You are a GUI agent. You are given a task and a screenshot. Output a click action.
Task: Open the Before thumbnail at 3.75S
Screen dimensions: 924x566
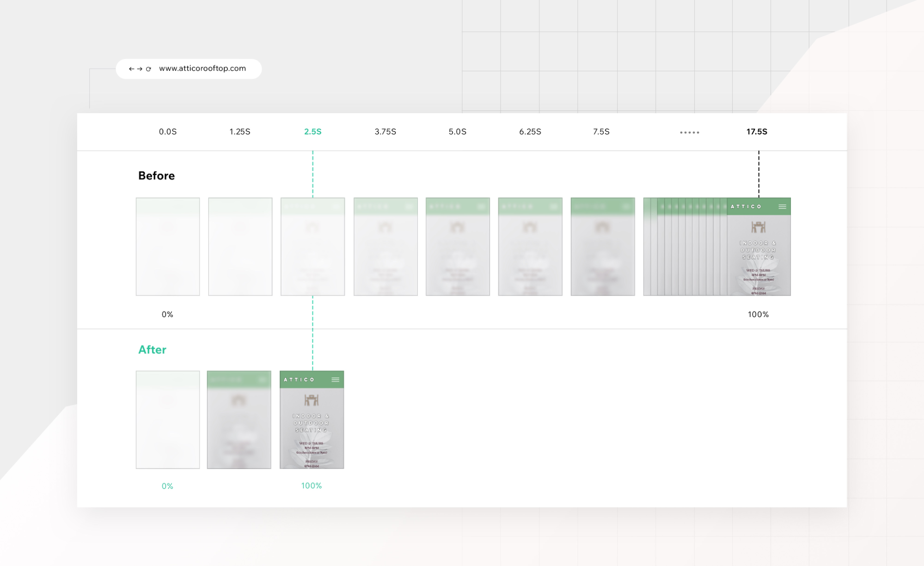pos(386,247)
